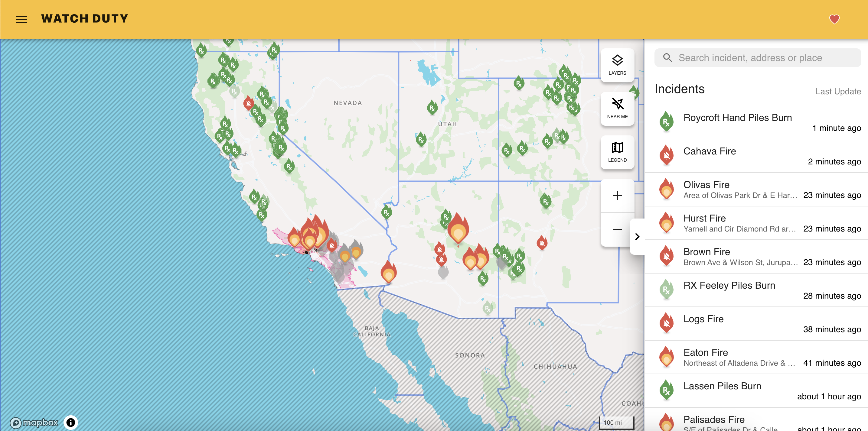Open the Layers panel
Viewport: 868px width, 431px height.
[617, 65]
